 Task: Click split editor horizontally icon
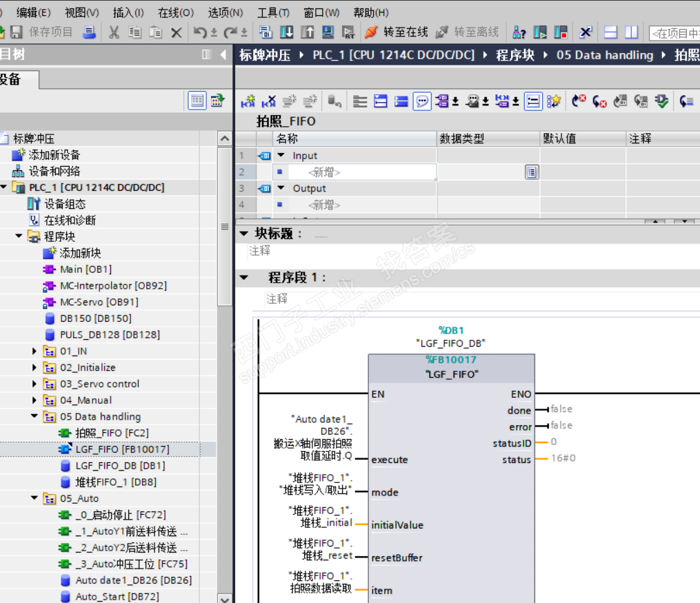610,32
